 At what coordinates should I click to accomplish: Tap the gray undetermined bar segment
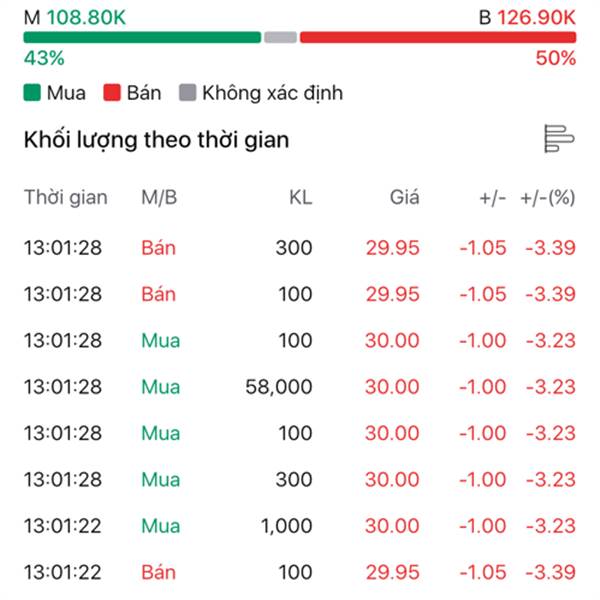(x=280, y=38)
